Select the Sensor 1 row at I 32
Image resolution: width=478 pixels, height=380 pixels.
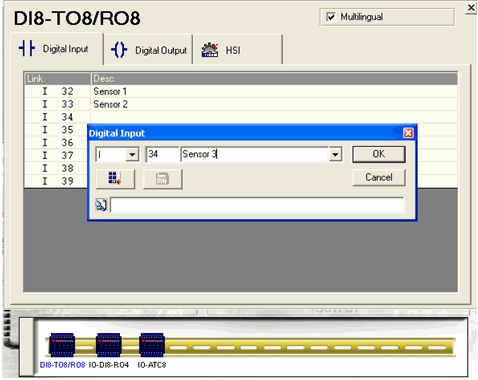241,91
